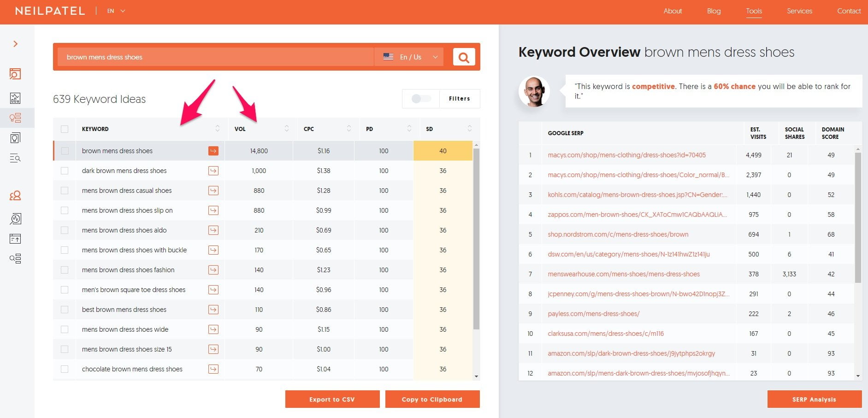The image size is (868, 418).
Task: Open the About menu item
Action: point(673,11)
